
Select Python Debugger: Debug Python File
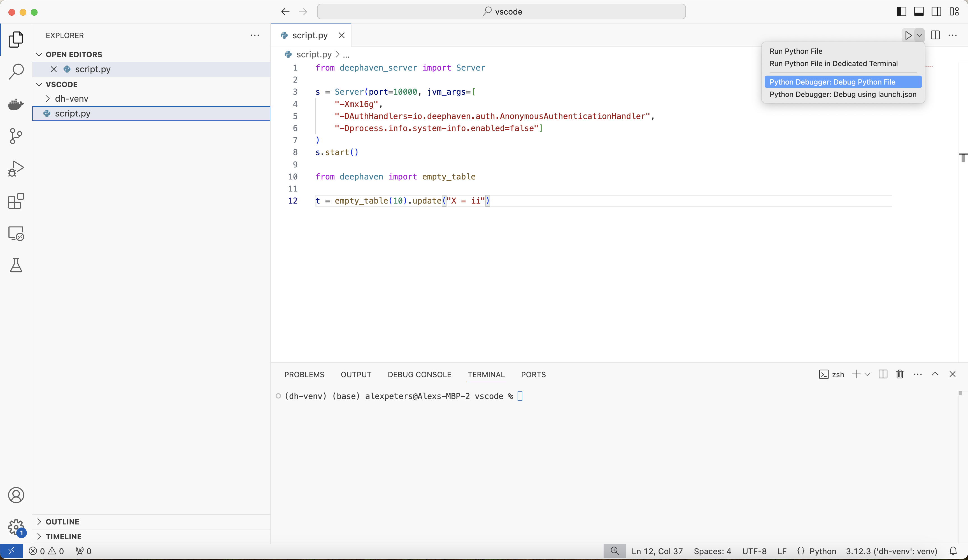click(x=832, y=82)
